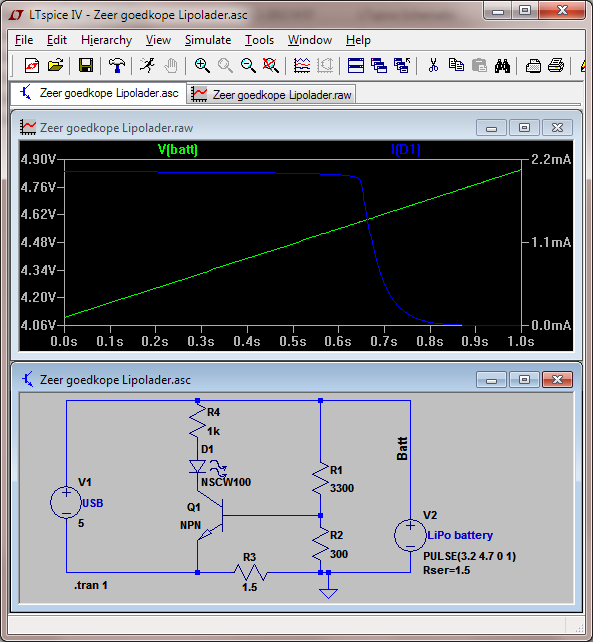
Task: Open the Hierarchy menu
Action: point(106,40)
